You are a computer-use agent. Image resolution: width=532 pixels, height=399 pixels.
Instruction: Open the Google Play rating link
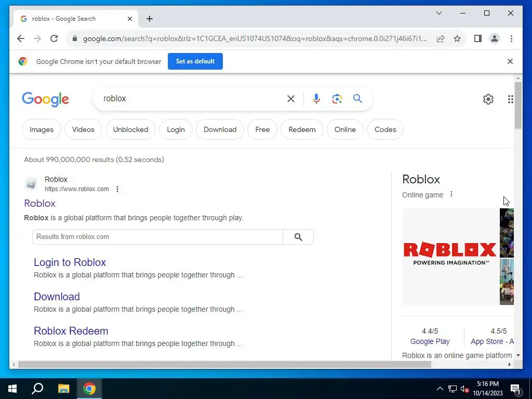(x=430, y=341)
